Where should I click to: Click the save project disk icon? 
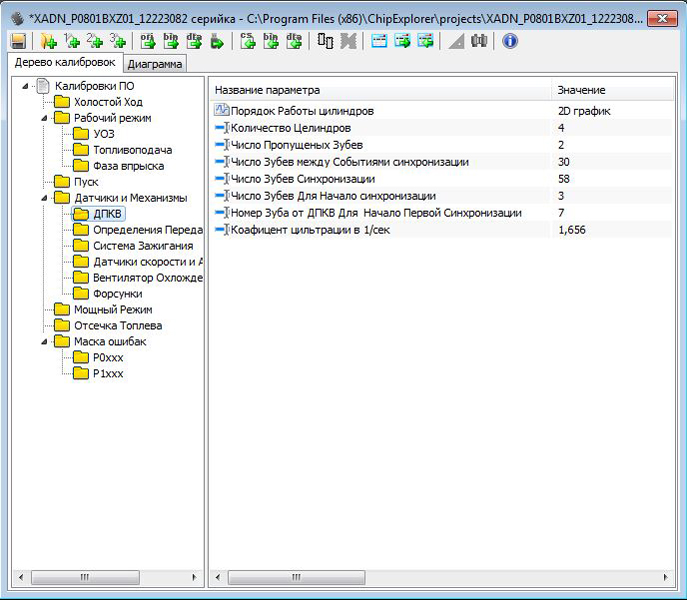tap(18, 41)
